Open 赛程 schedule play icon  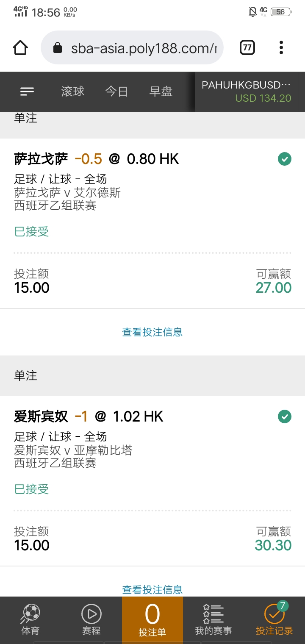[91, 620]
